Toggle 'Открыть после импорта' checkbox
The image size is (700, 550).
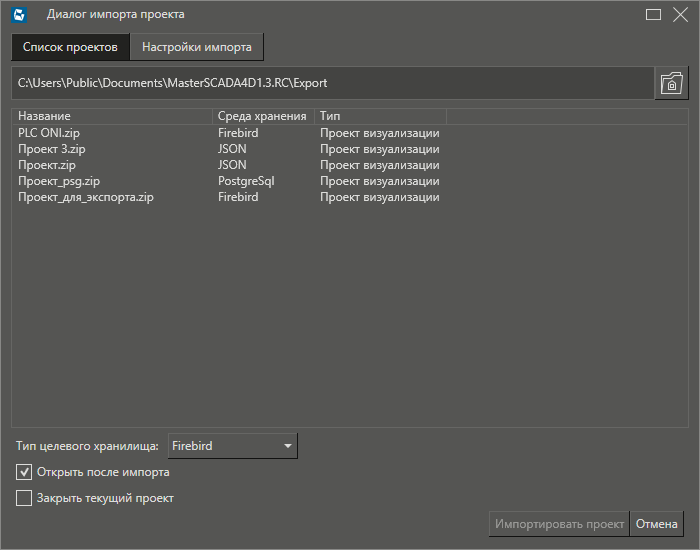(25, 472)
